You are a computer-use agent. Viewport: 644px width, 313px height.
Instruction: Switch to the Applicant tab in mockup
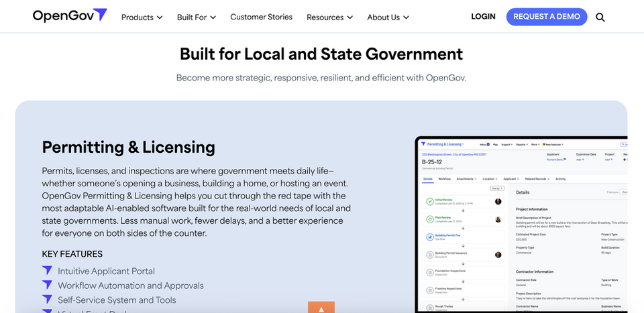pos(511,179)
